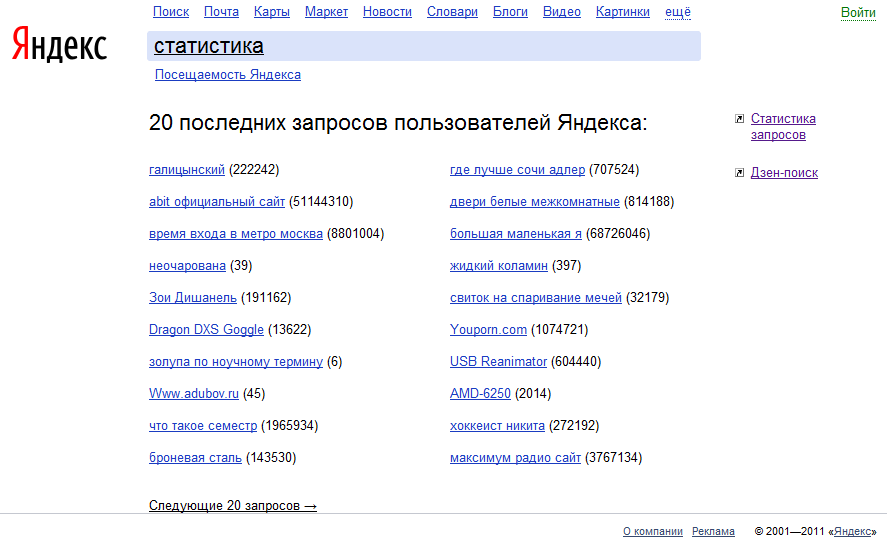Viewport: 887px width, 550px height.
Task: Click query свиток на спаривание мечей
Action: [536, 298]
